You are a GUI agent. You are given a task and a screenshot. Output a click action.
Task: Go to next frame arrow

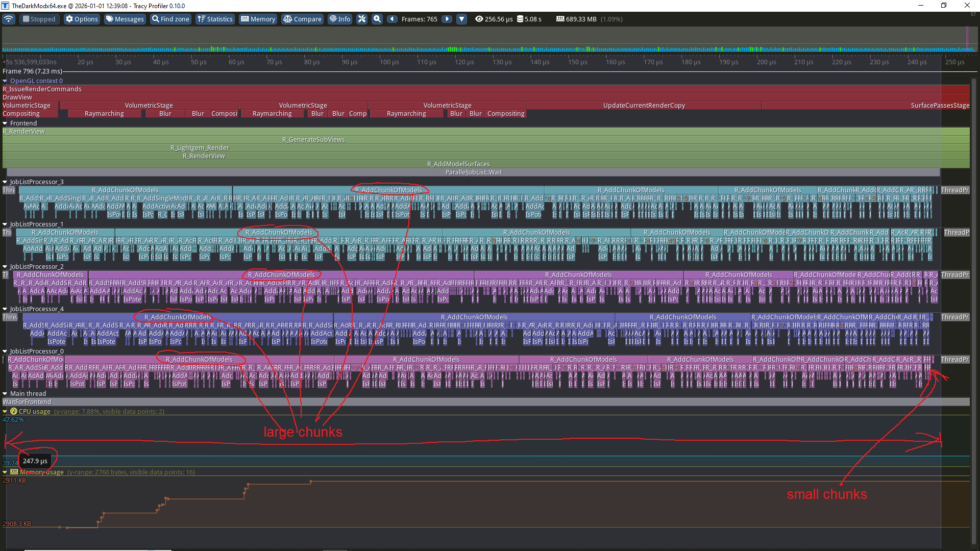pyautogui.click(x=447, y=19)
